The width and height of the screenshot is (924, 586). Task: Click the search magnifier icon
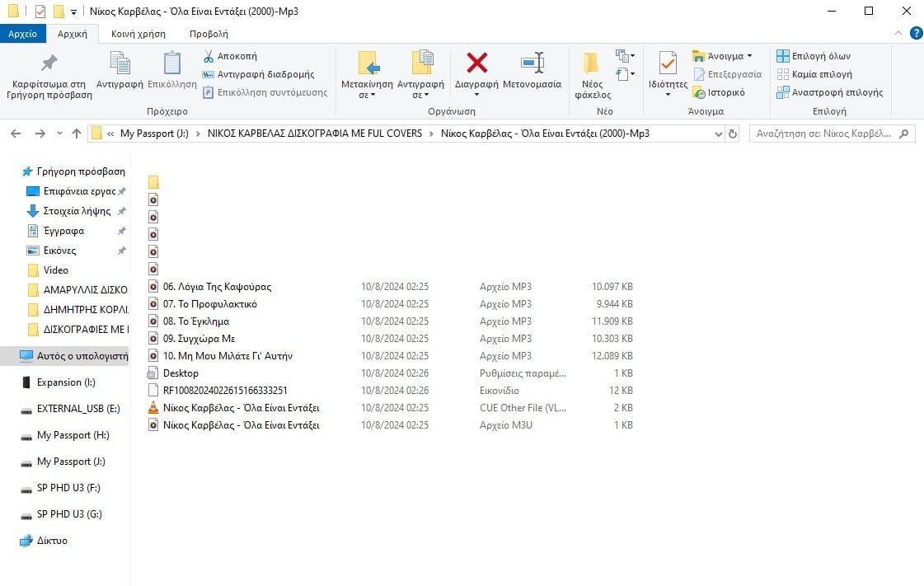tap(904, 134)
